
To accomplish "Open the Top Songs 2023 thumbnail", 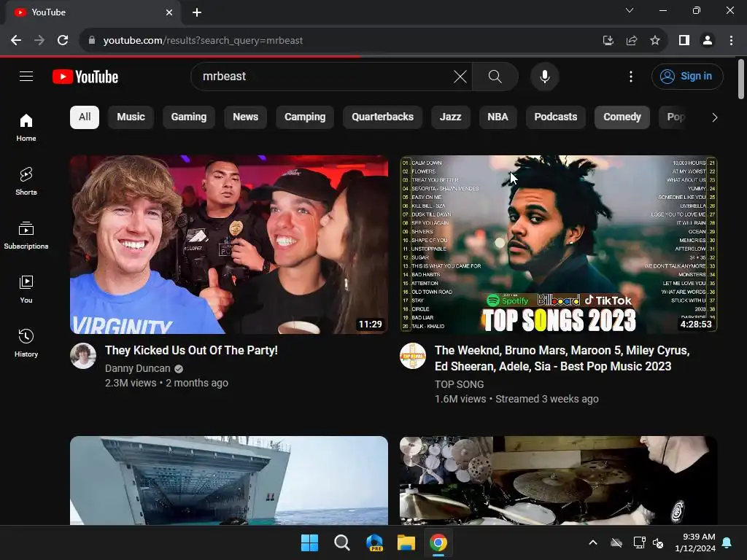I will (558, 244).
